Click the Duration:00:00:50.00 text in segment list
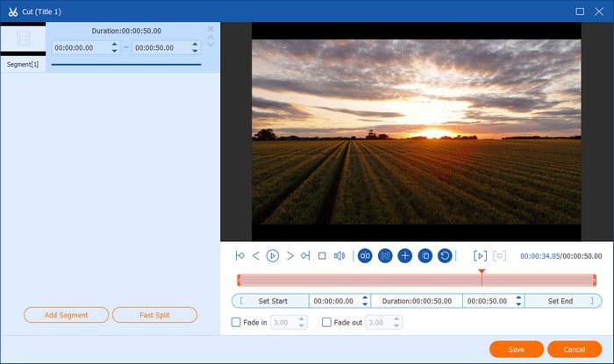This screenshot has height=364, width=614. 126,31
